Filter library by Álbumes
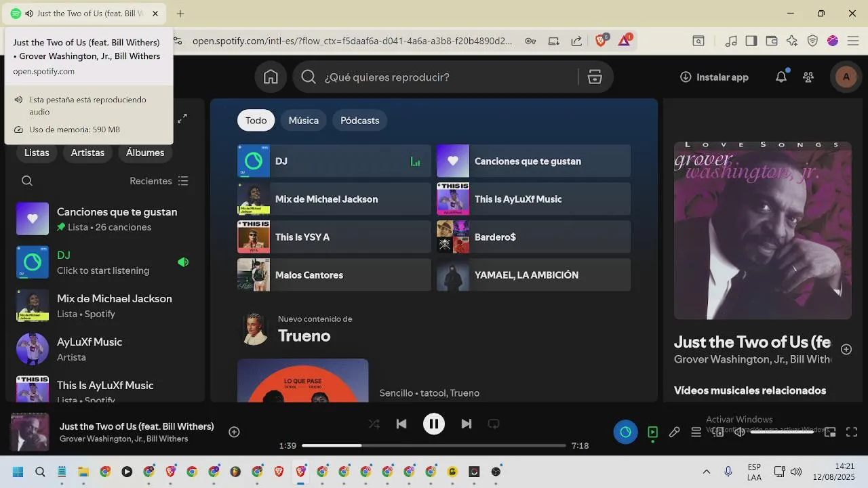The height and width of the screenshot is (488, 868). pyautogui.click(x=145, y=152)
